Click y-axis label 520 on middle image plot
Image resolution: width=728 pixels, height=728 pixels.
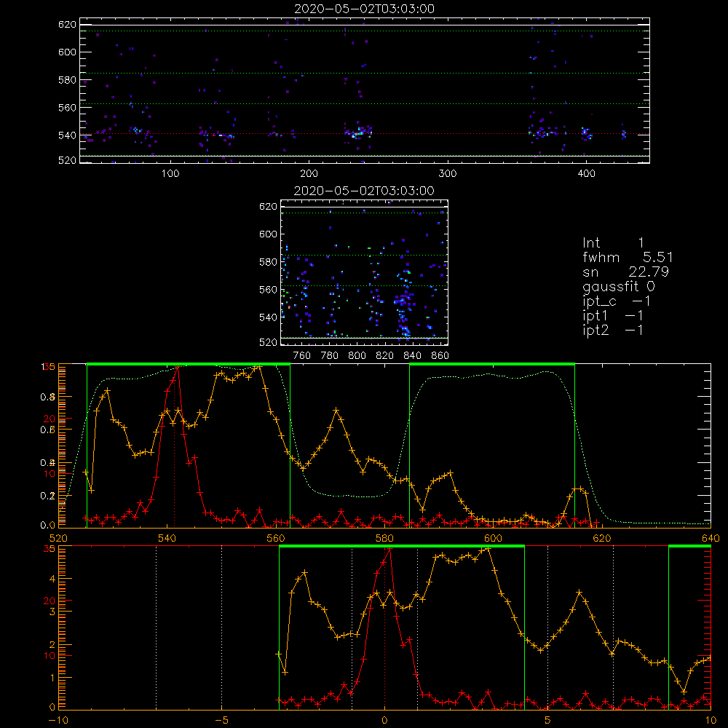coord(268,342)
